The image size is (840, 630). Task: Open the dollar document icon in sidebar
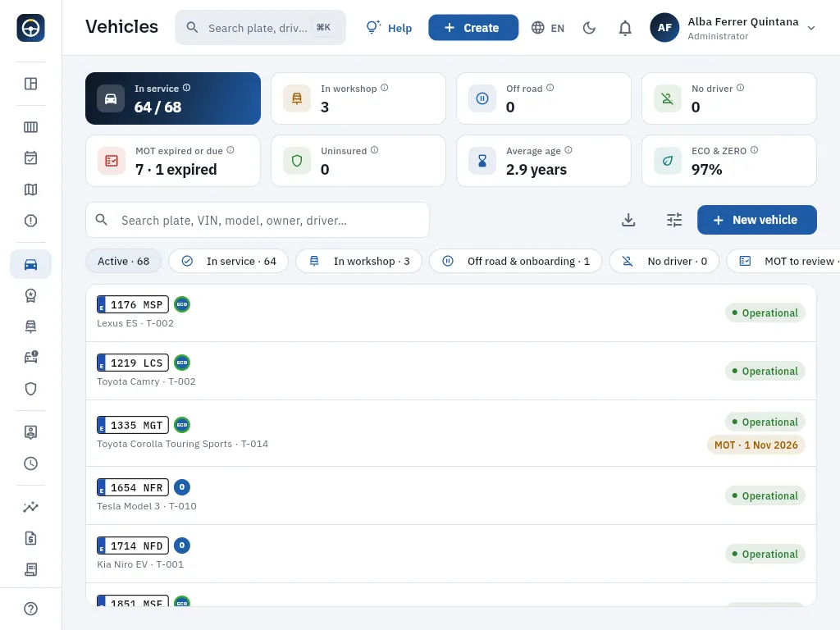click(30, 538)
